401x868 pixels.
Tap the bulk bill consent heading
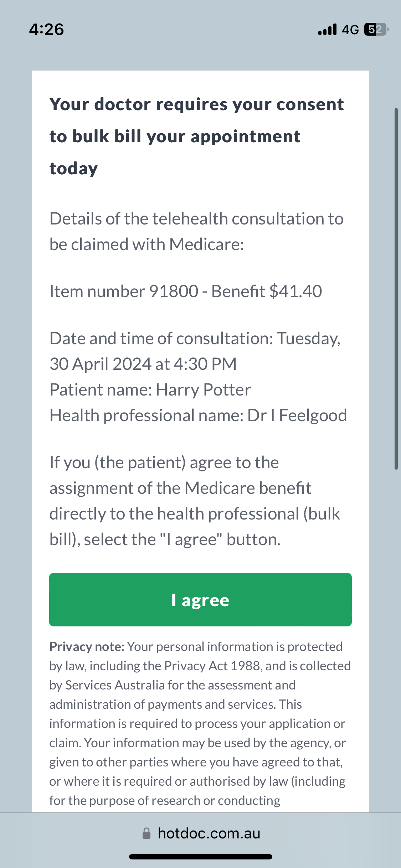pos(196,136)
